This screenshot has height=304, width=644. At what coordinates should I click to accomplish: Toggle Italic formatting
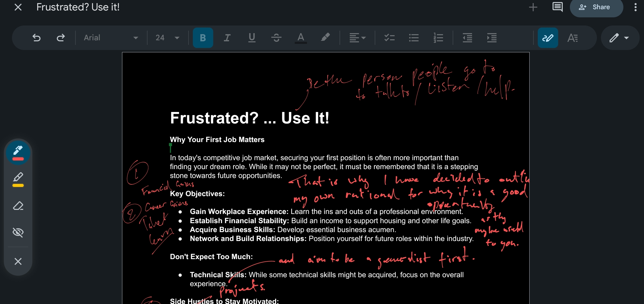(x=227, y=38)
